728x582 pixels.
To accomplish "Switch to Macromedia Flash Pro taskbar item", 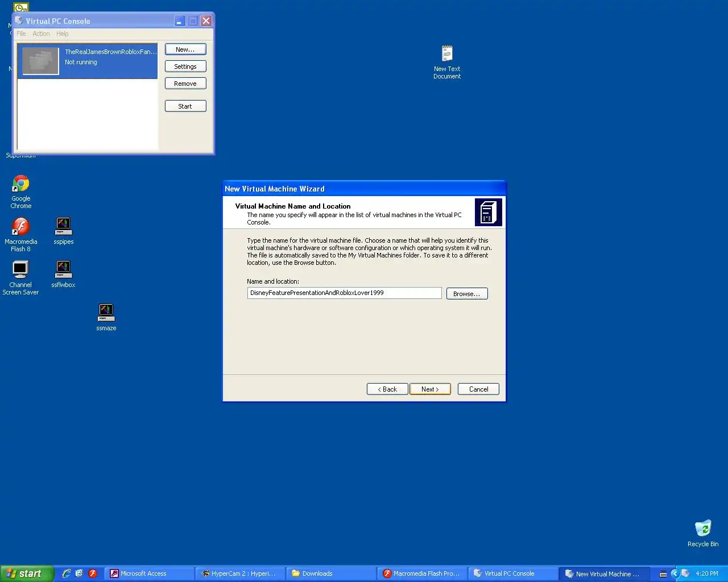I will (x=422, y=573).
